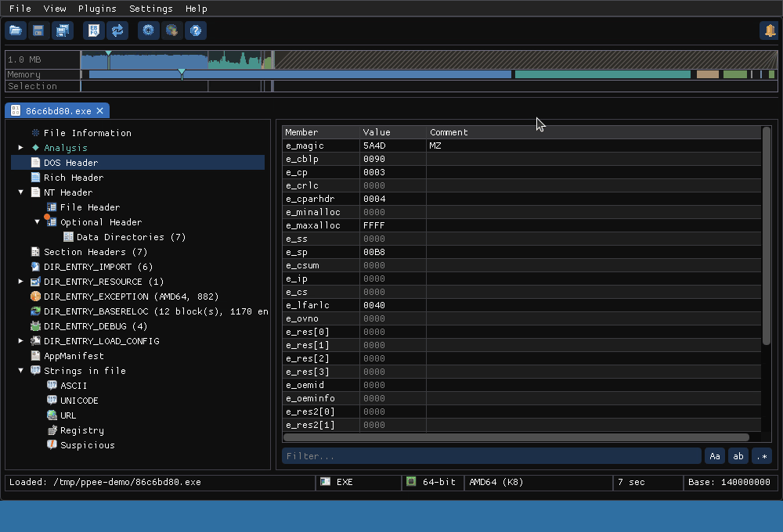Screen dimensions: 783x532
Task: Toggle whole-word ab filter option
Action: 738,456
